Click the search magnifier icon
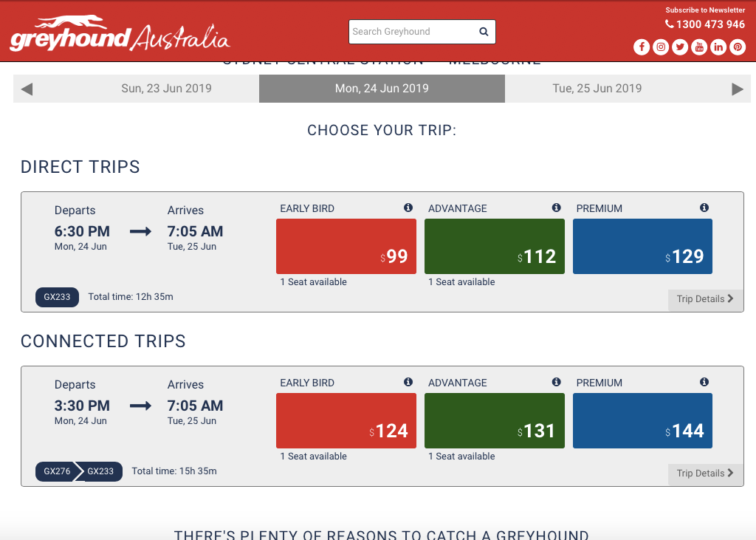Screen dimensions: 756x540 pos(484,32)
